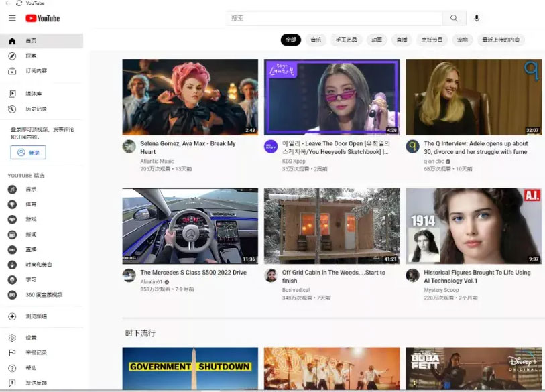Select the Handicrafts (手工艺品) filter chip

(x=346, y=40)
